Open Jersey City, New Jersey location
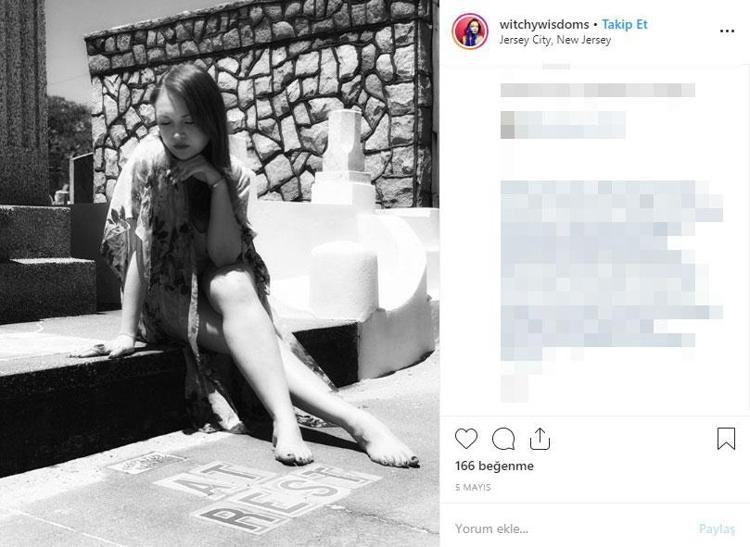Screen dimensions: 750x547 pyautogui.click(x=555, y=40)
